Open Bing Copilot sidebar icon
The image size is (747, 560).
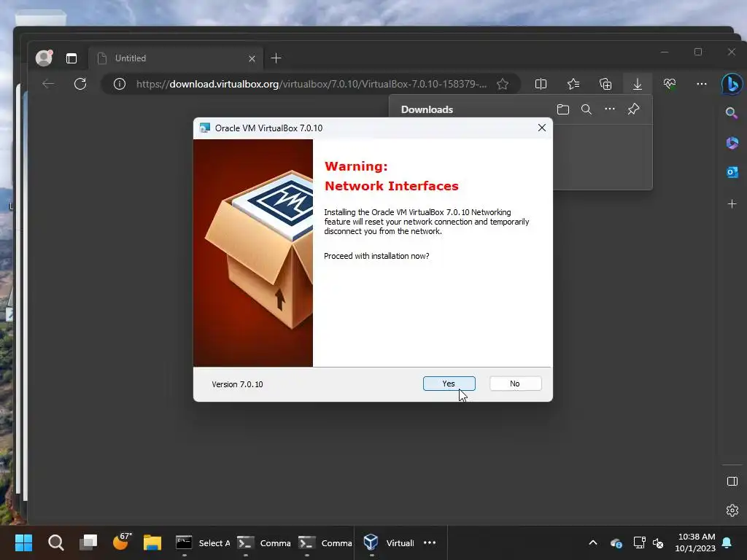click(x=732, y=85)
